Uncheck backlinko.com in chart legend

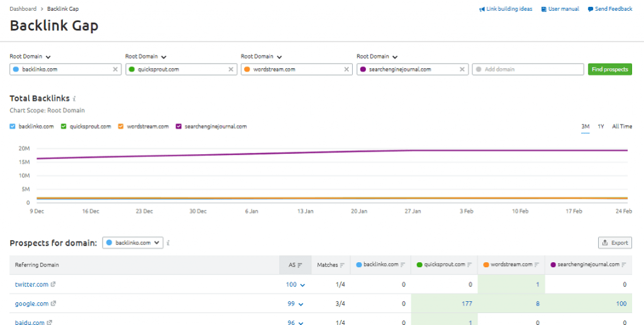point(13,126)
